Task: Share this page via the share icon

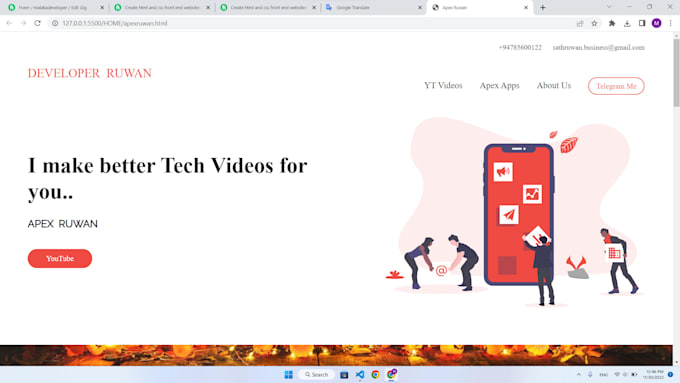Action: tap(580, 23)
